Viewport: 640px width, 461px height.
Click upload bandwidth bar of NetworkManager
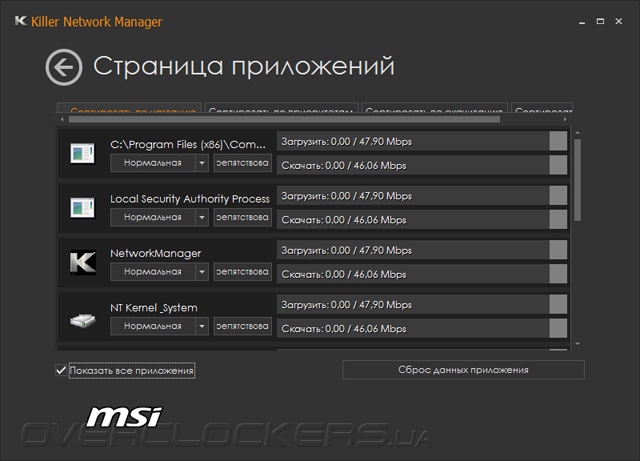click(422, 250)
